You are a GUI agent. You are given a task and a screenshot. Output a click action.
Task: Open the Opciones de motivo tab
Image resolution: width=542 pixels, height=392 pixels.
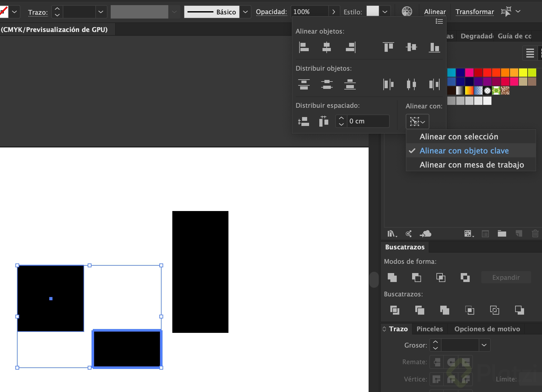point(487,329)
